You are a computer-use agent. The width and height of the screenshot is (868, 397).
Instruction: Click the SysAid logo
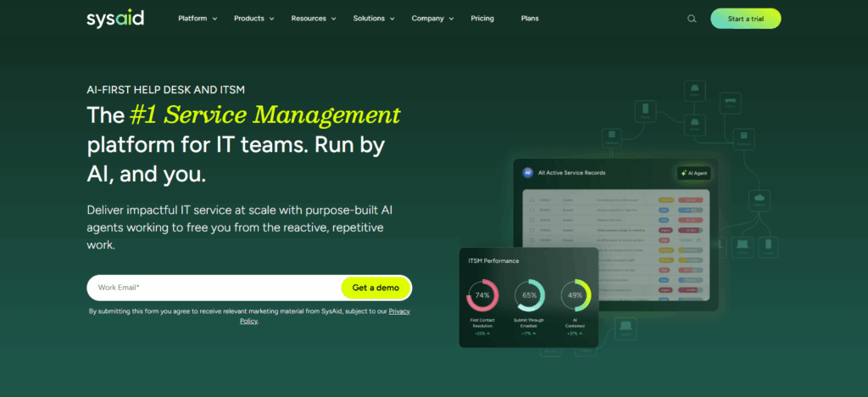point(114,19)
